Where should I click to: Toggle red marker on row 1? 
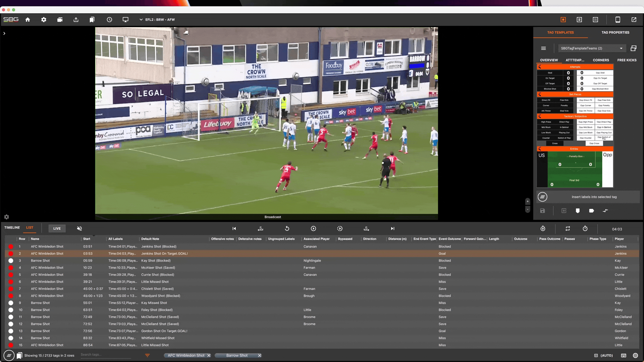11,247
